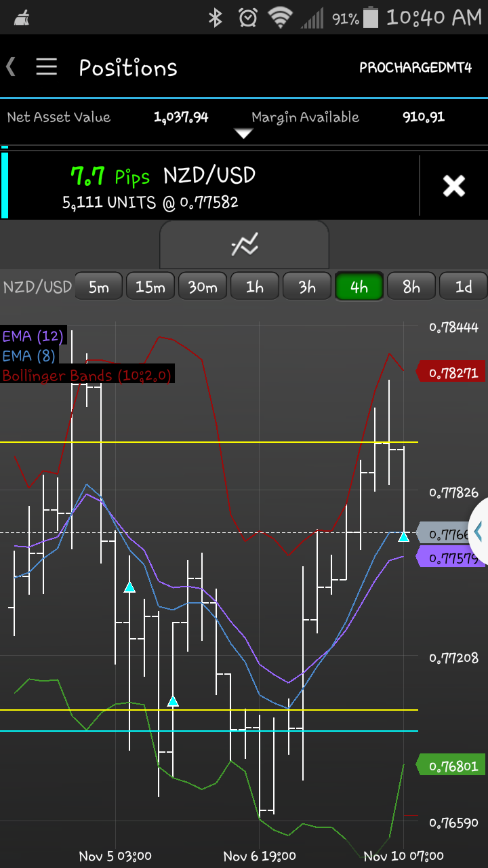This screenshot has width=488, height=868.
Task: Tap cyan trade marker on latest candle
Action: click(x=403, y=536)
